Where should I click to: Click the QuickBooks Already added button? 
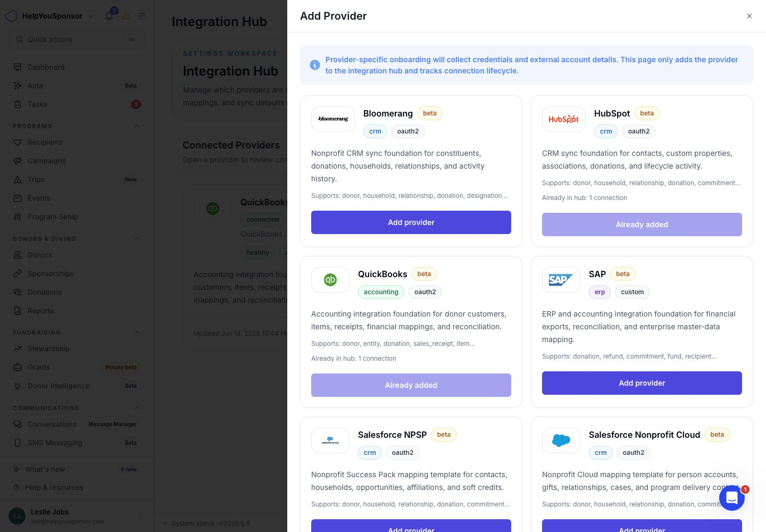coord(411,385)
